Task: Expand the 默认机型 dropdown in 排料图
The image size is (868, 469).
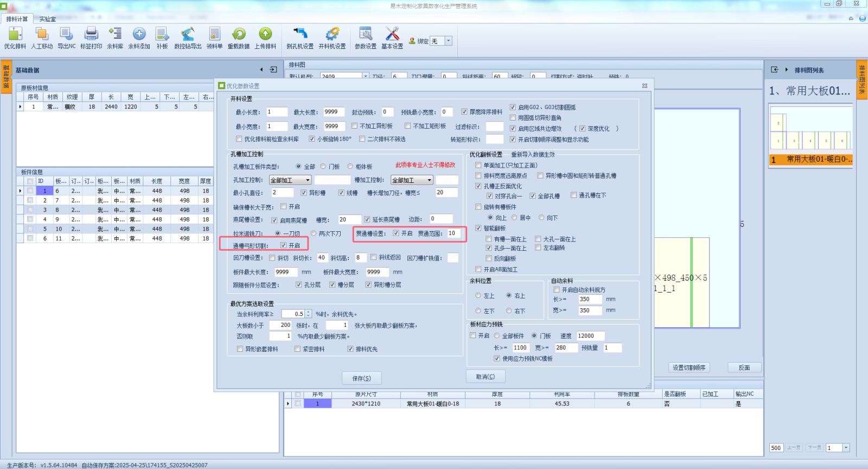Action: (366, 77)
